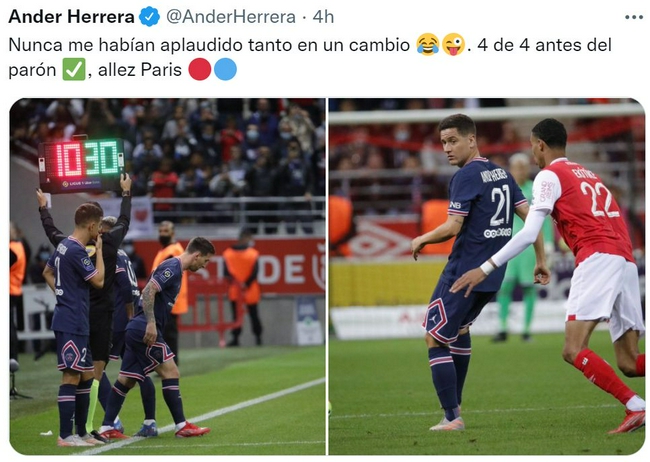Click the tweet text 'allez Paris'
Image resolution: width=650 pixels, height=462 pixels.
point(140,70)
